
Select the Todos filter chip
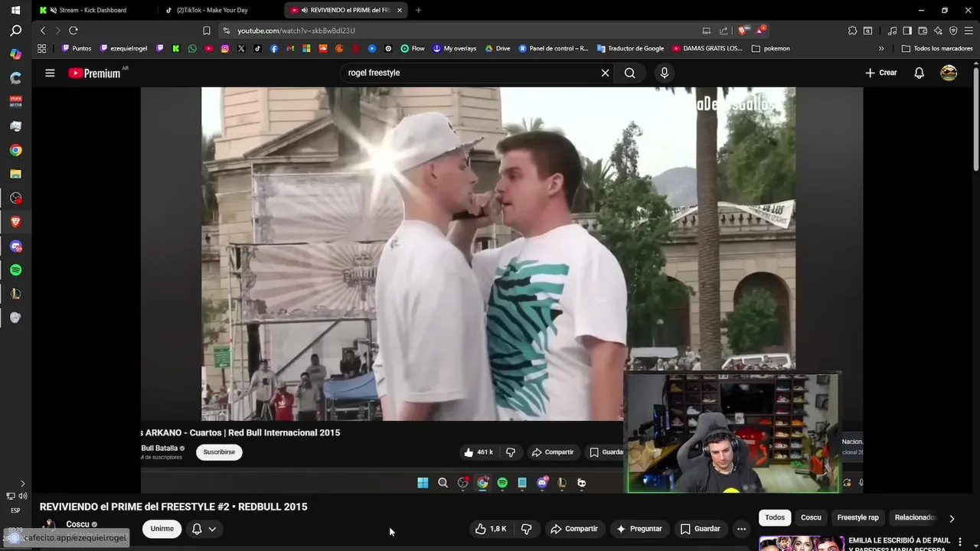[x=775, y=517]
